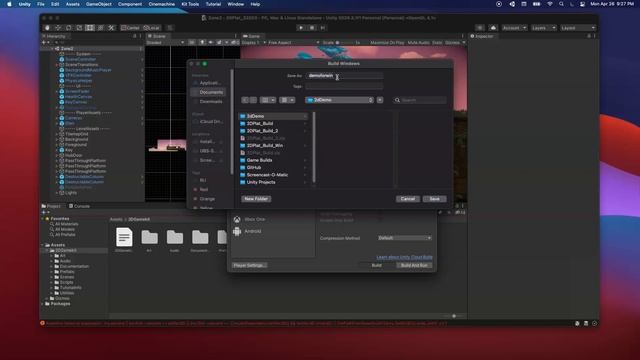Switch to the Console tab
This screenshot has width=640, height=360.
pos(79,206)
